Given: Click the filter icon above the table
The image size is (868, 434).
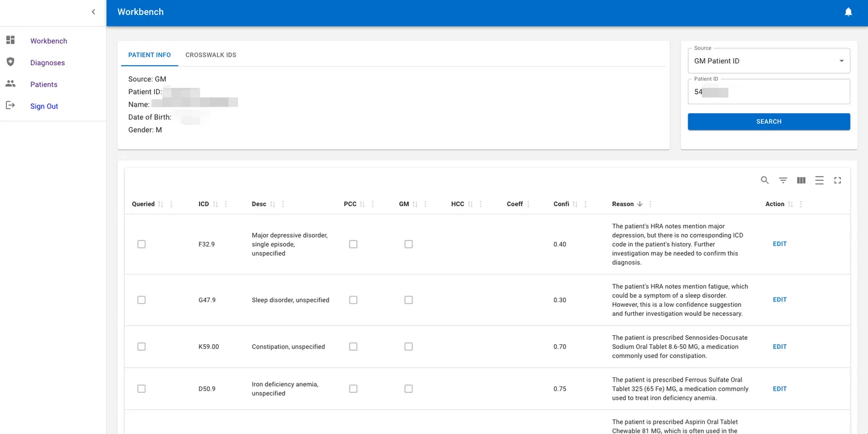Looking at the screenshot, I should pos(782,180).
